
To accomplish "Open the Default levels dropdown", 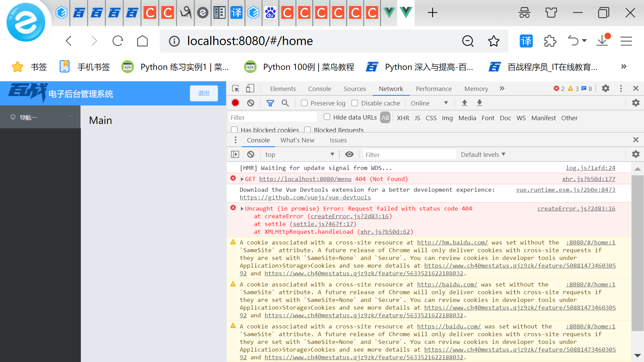I will [483, 154].
